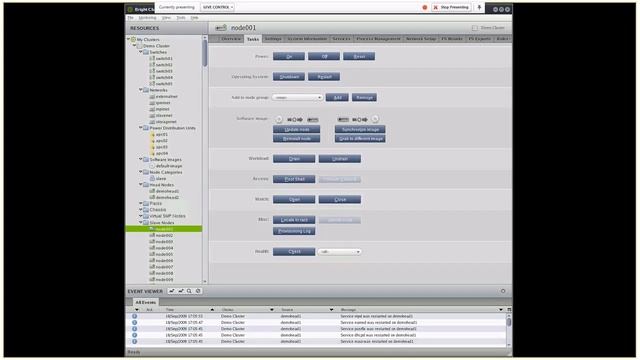The height and width of the screenshot is (360, 640).
Task: Toggle the Demo Cluster checkbox
Action: point(475,28)
